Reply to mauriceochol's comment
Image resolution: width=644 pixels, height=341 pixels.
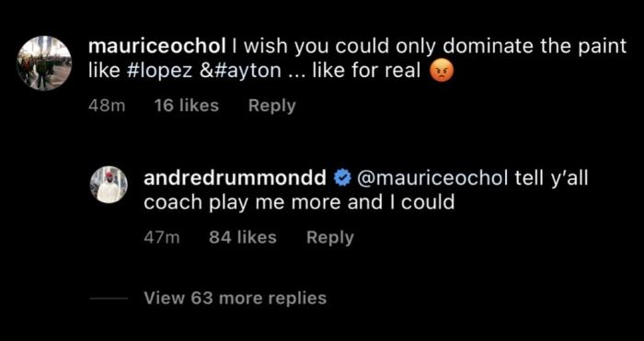pos(272,107)
